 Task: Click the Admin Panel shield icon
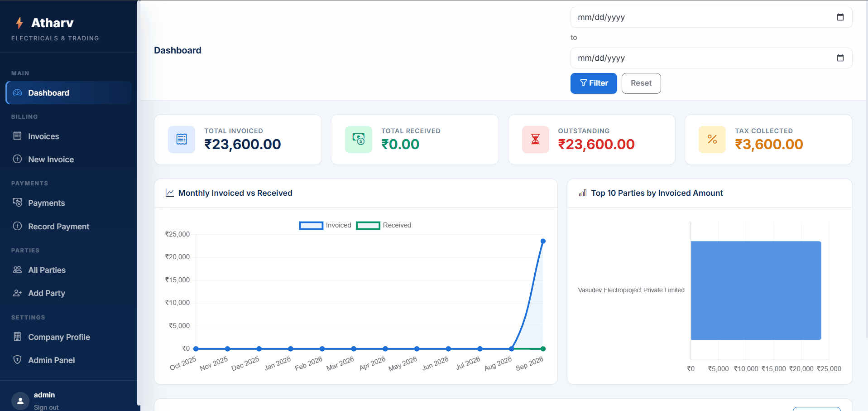coord(17,360)
